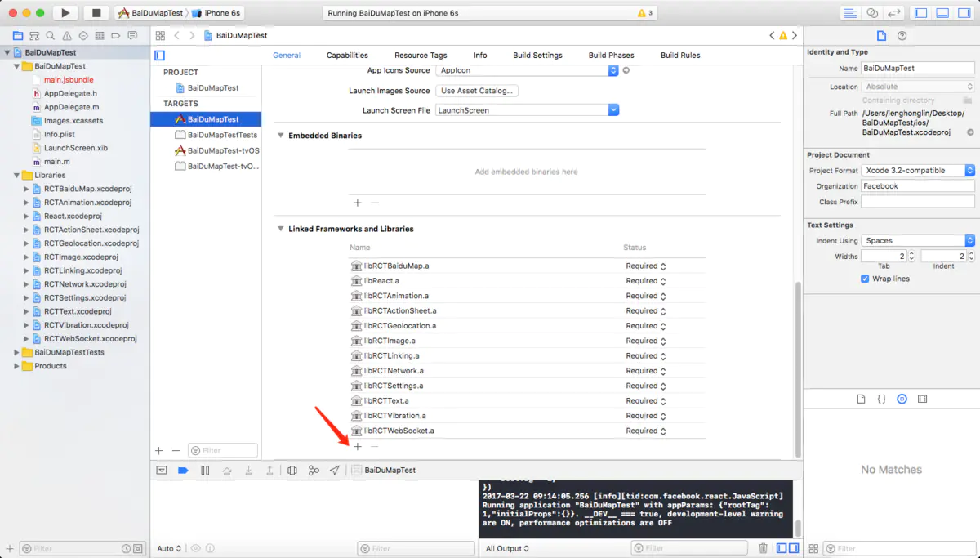Show only the variables view pane button
This screenshot has width=980, height=558.
(x=782, y=548)
